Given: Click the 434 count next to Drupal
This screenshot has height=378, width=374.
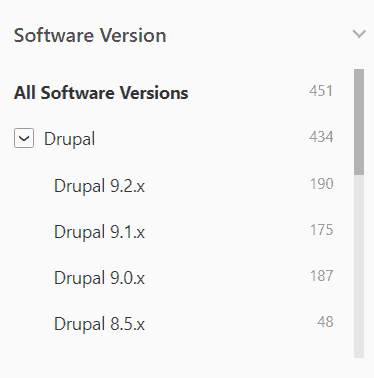Looking at the screenshot, I should [x=321, y=137].
